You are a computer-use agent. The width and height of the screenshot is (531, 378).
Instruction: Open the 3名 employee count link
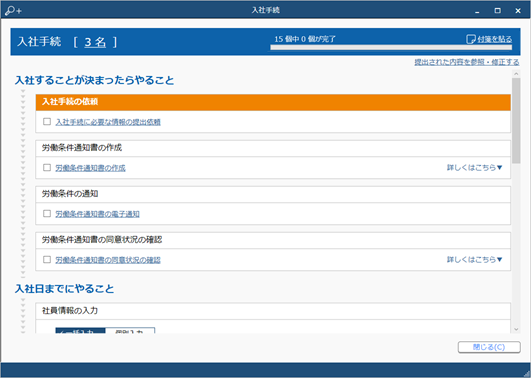tap(95, 42)
